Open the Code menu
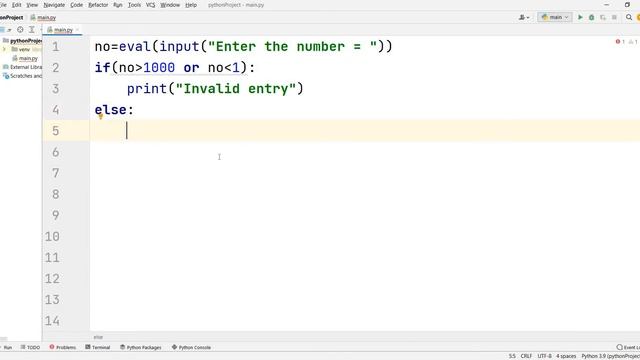This screenshot has width=640, height=360. coord(76,5)
